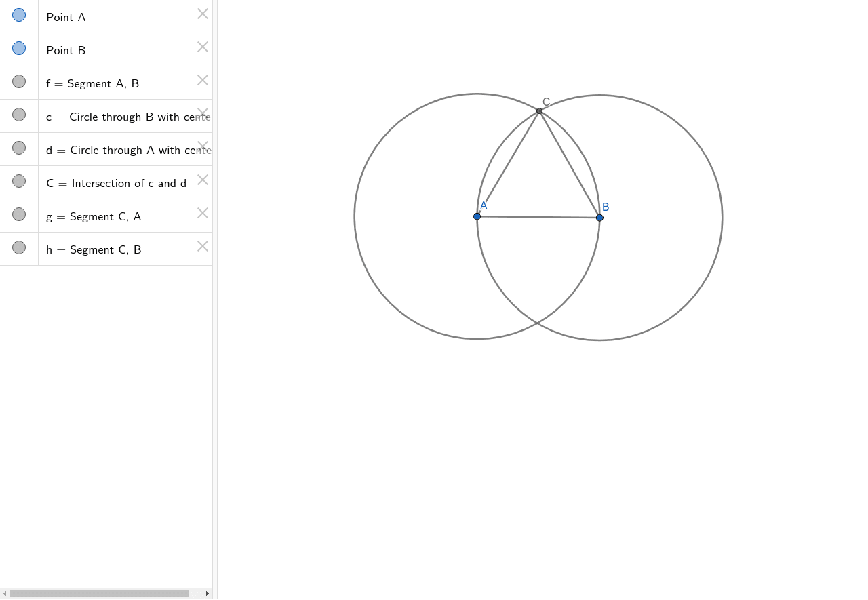Show segment f by clicking its circle

pyautogui.click(x=18, y=81)
